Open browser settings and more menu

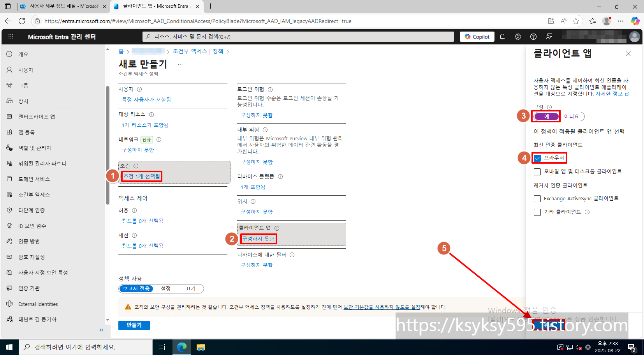click(x=621, y=21)
